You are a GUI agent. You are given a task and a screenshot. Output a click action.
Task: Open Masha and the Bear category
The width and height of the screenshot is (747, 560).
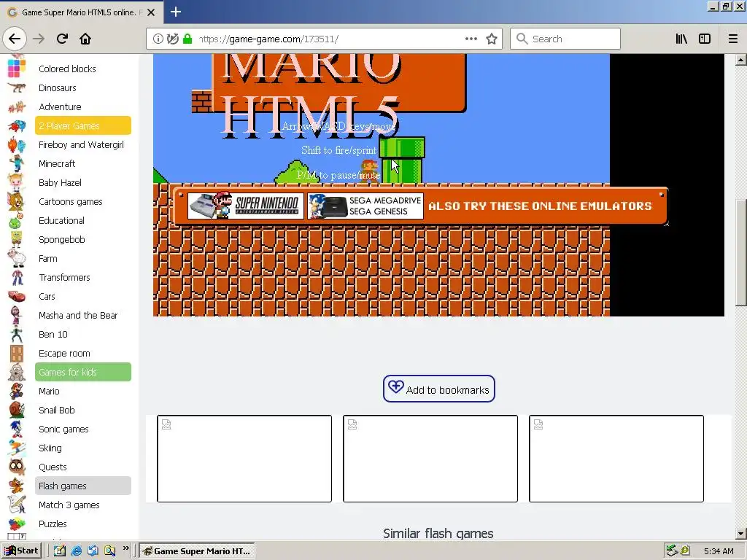(x=78, y=315)
